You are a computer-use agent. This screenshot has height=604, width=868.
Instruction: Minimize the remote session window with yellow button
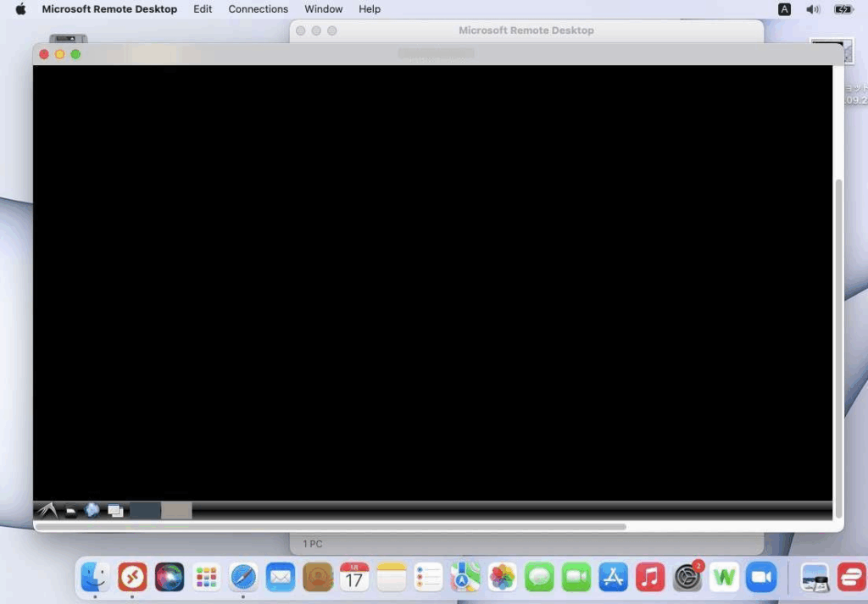pos(60,54)
